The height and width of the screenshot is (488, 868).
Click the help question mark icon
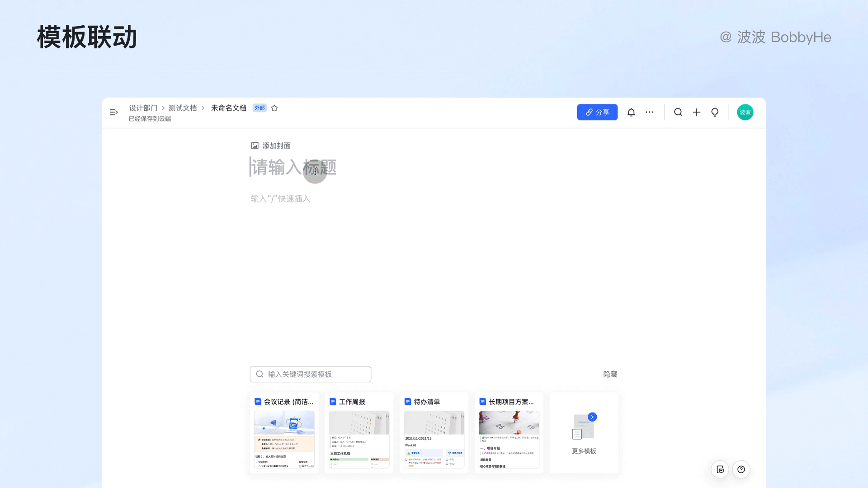[x=741, y=469]
